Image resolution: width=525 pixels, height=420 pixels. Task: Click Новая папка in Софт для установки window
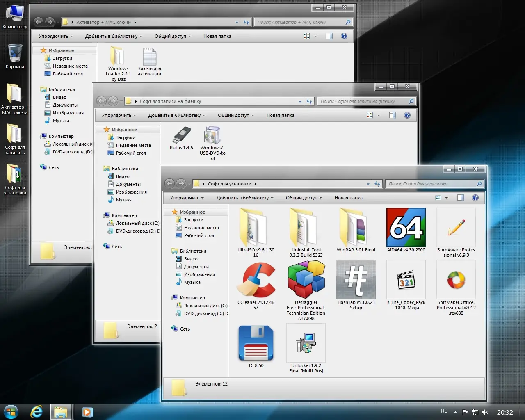coord(348,198)
